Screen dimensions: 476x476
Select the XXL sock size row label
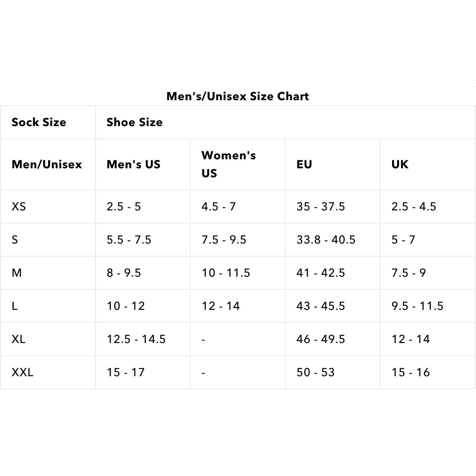22,372
